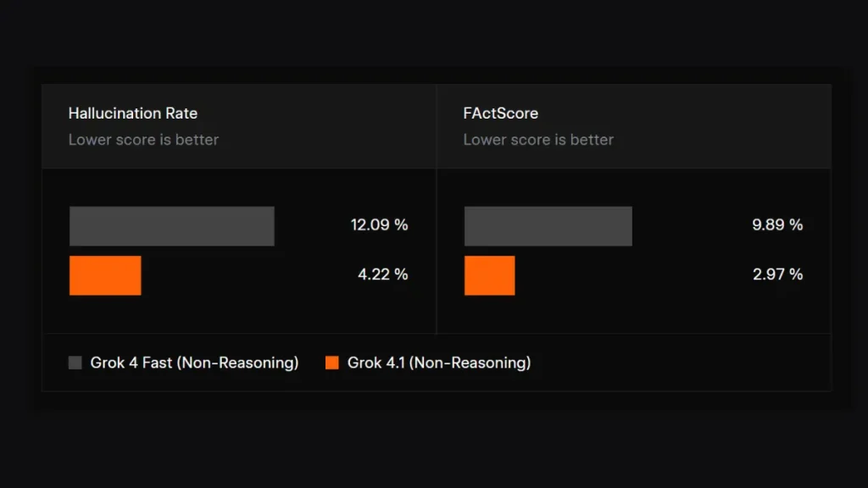The width and height of the screenshot is (868, 488).
Task: Select the 9.89 % value label
Action: click(777, 225)
